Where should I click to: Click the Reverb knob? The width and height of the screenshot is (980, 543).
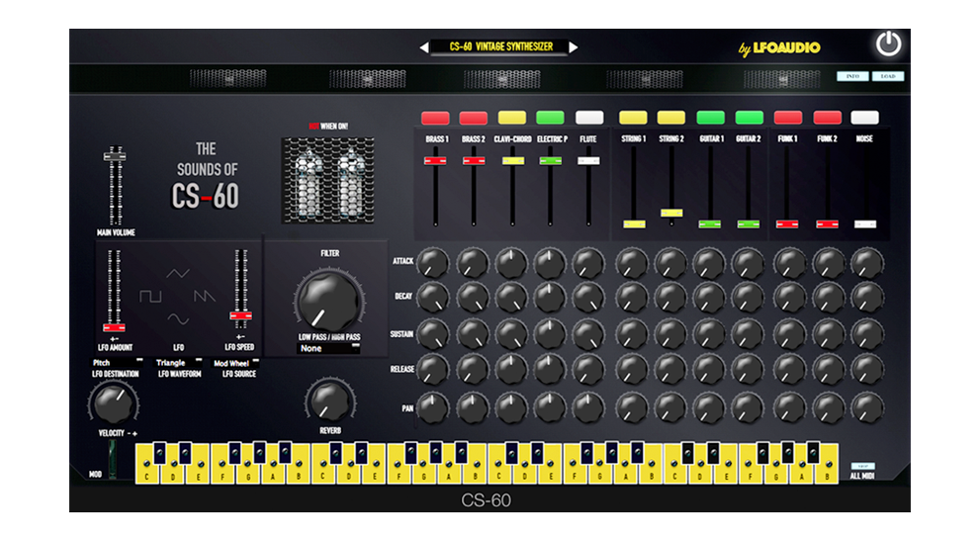coord(330,401)
